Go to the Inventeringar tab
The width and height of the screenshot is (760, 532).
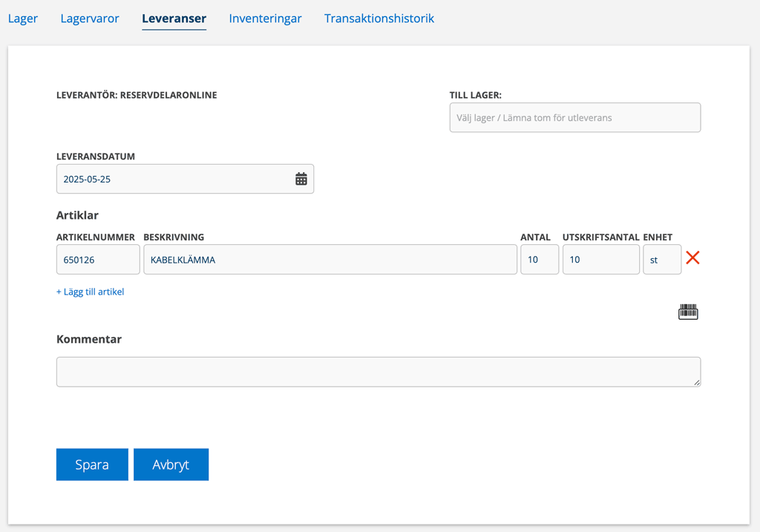coord(265,19)
